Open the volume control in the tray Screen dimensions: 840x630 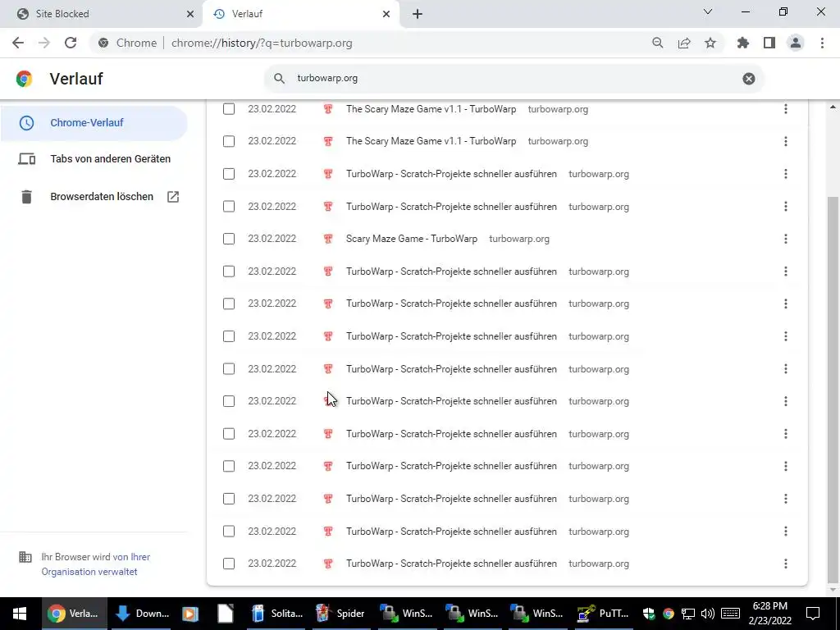coord(708,614)
